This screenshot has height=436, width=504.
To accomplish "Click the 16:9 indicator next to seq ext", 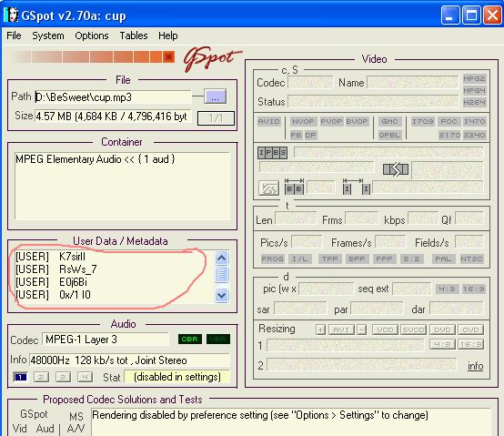I will (x=473, y=289).
